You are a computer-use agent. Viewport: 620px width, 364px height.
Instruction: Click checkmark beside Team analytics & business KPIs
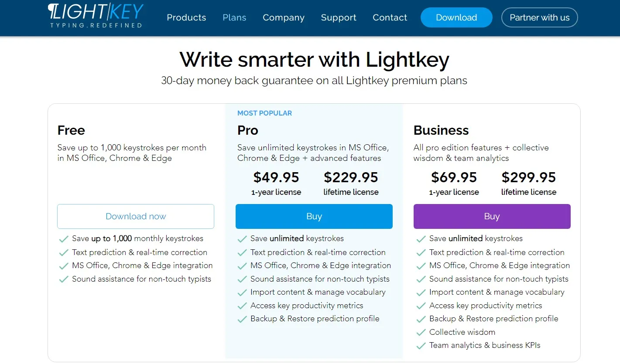point(421,346)
